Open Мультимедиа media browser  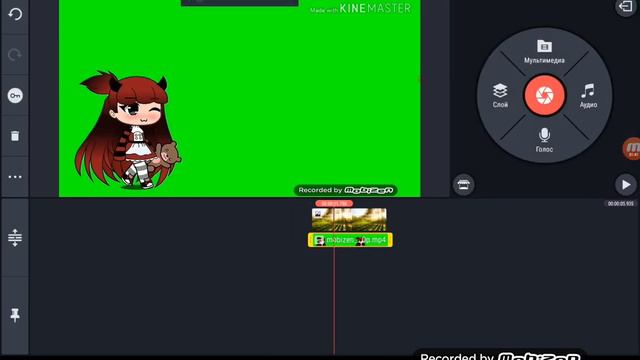544,52
